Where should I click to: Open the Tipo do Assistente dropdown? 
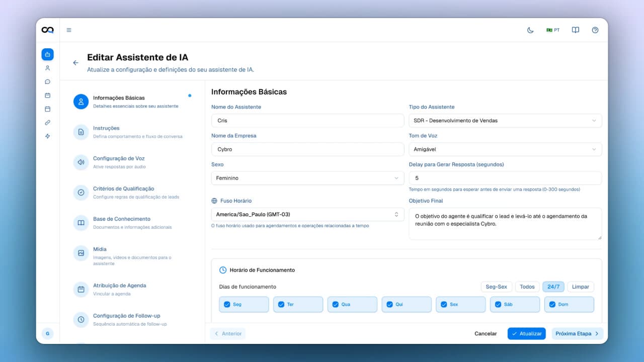coord(505,121)
